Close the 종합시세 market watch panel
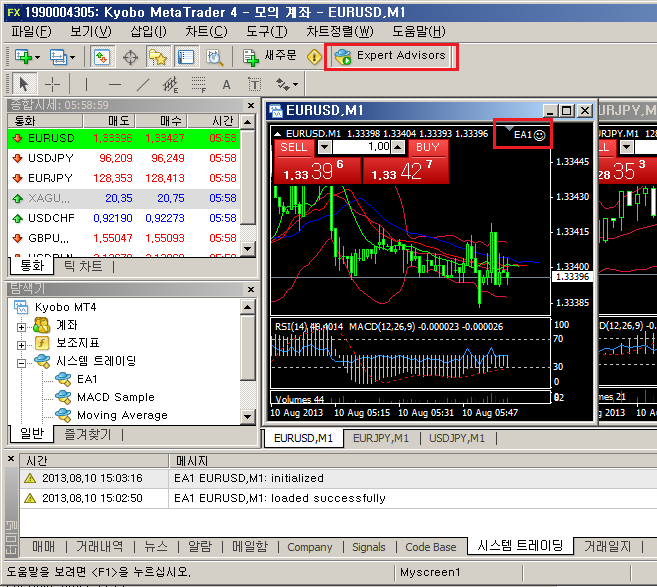This screenshot has height=587, width=657. click(251, 105)
